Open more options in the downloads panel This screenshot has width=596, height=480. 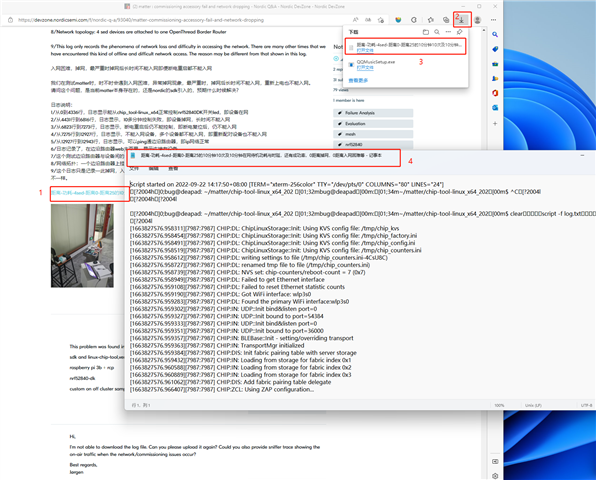(x=448, y=32)
